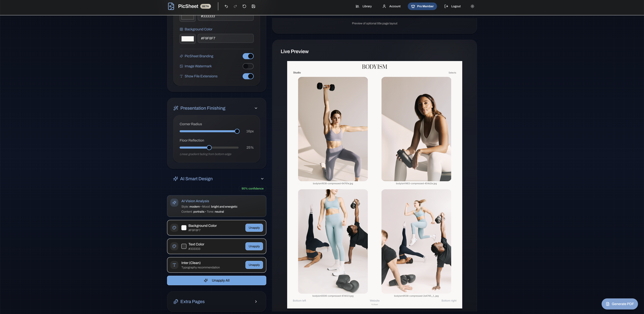Click the 25% Floor Reflection value
Viewport: 644px width, 314px height.
pos(250,148)
